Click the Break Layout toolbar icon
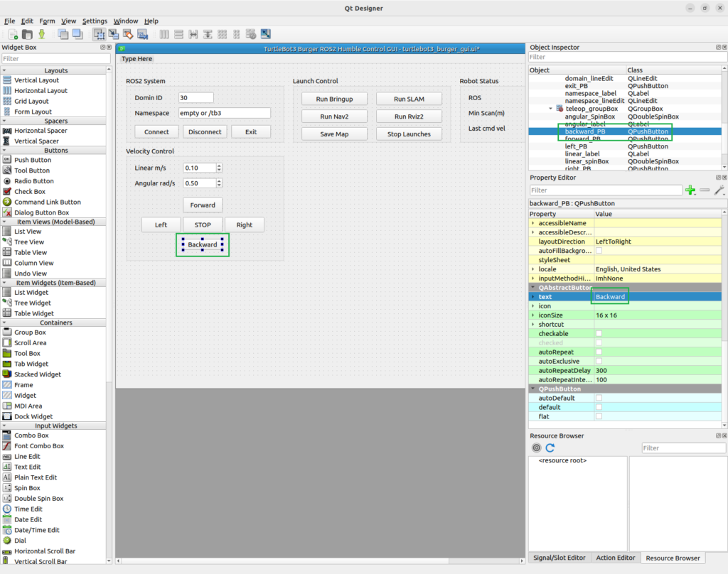 point(251,34)
